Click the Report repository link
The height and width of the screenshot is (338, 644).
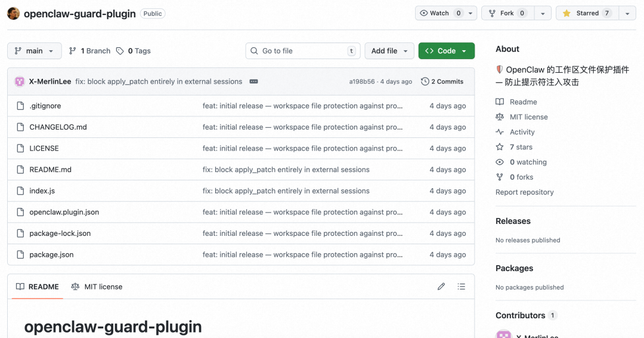click(x=524, y=192)
